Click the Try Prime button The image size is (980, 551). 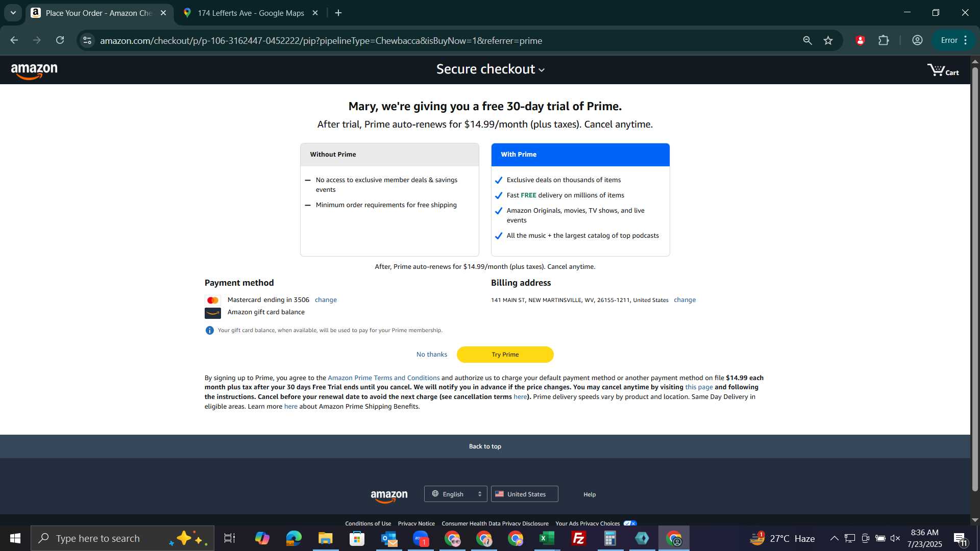click(505, 355)
